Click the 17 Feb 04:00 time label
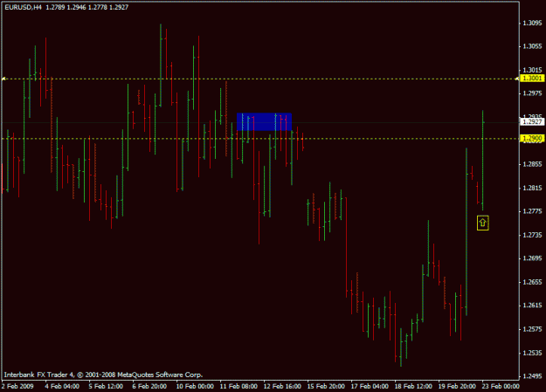The image size is (546, 392). [x=370, y=386]
